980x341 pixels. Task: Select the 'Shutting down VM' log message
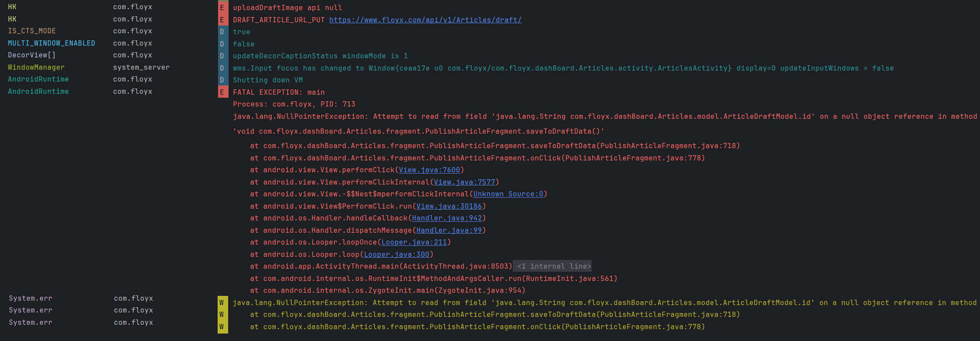pyautogui.click(x=268, y=80)
